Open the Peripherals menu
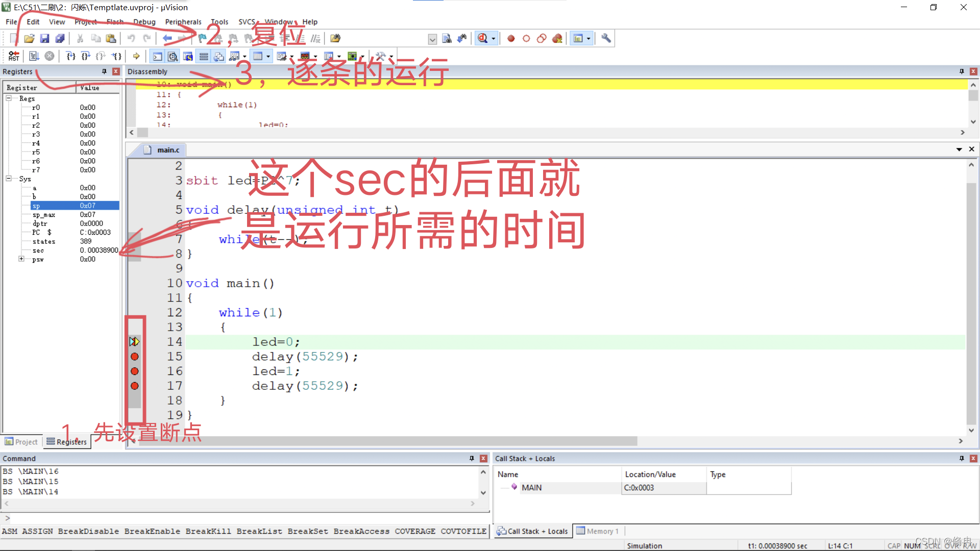The image size is (980, 551). click(183, 22)
